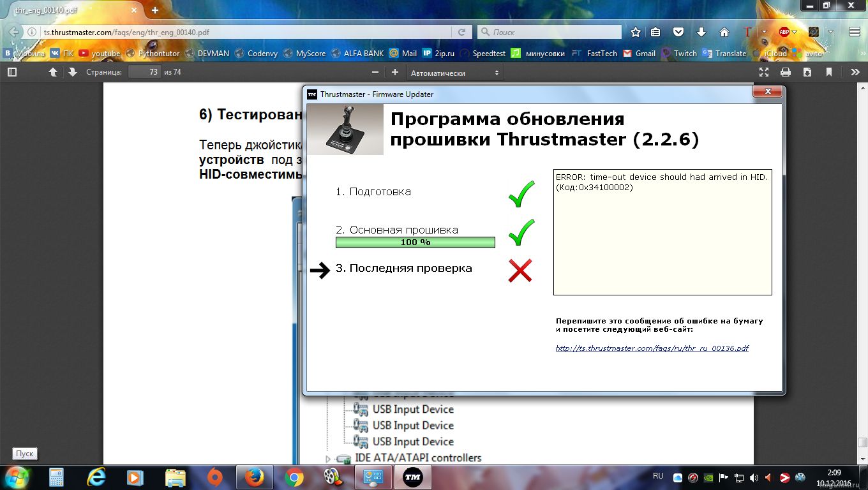Viewport: 868px width, 490px height.
Task: Open the Codenvy bookmark
Action: click(x=257, y=54)
